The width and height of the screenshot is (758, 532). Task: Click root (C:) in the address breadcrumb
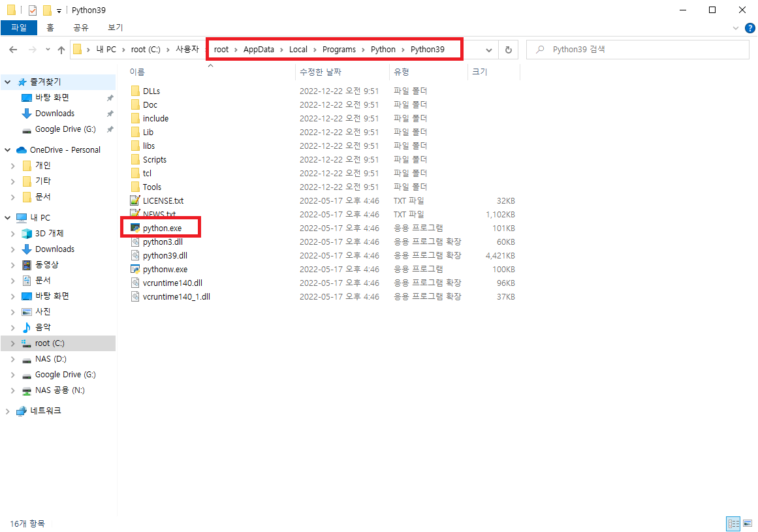tap(146, 50)
